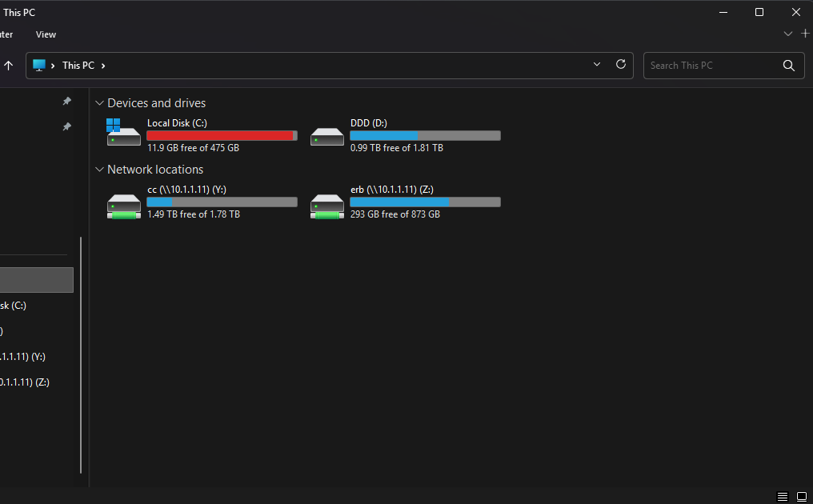Open the cc (Y:) network drive icon
Image resolution: width=813 pixels, height=504 pixels.
(124, 205)
